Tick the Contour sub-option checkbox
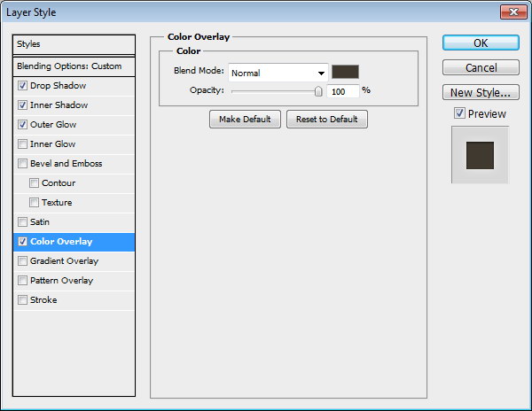 point(34,183)
